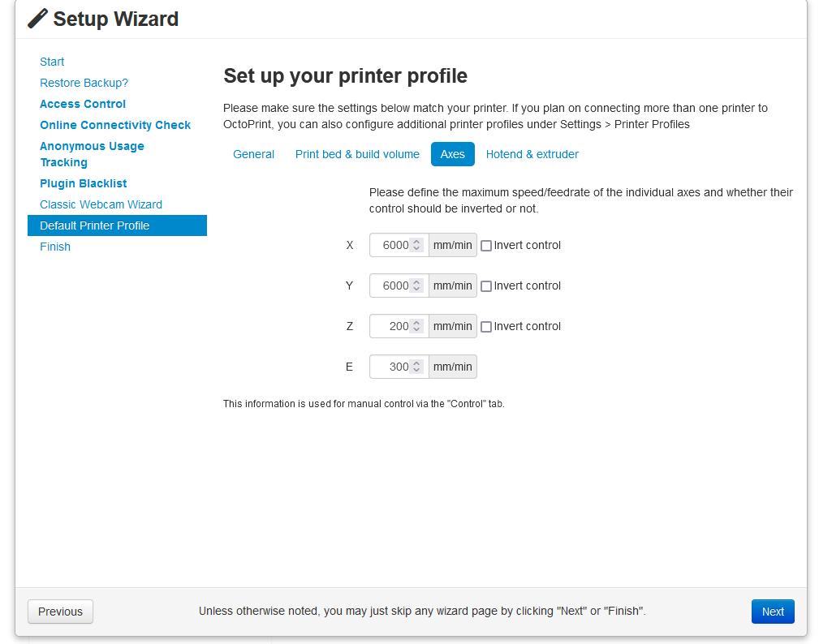Image resolution: width=819 pixels, height=644 pixels.
Task: Check Invert control for Z axis
Action: click(x=486, y=327)
